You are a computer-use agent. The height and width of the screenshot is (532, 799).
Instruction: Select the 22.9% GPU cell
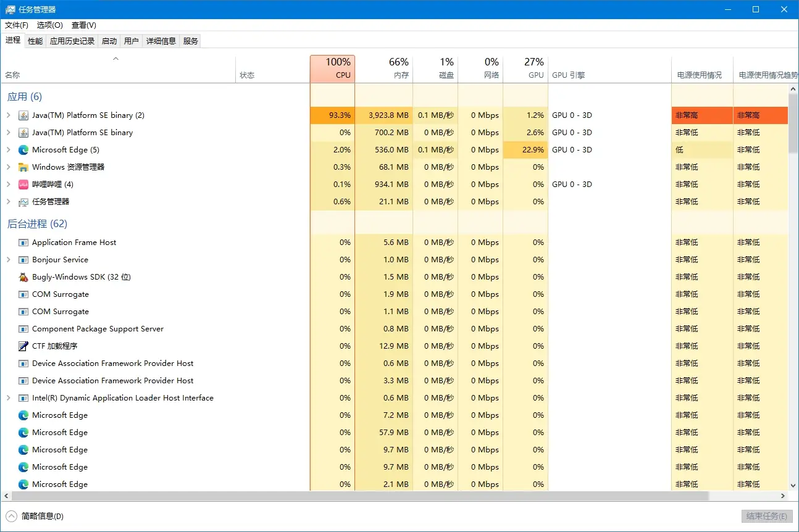[525, 150]
